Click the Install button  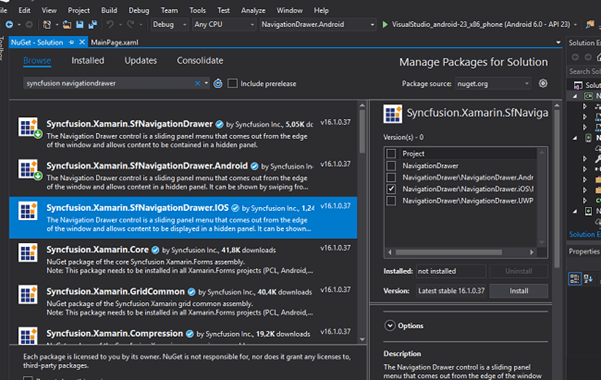pos(519,291)
